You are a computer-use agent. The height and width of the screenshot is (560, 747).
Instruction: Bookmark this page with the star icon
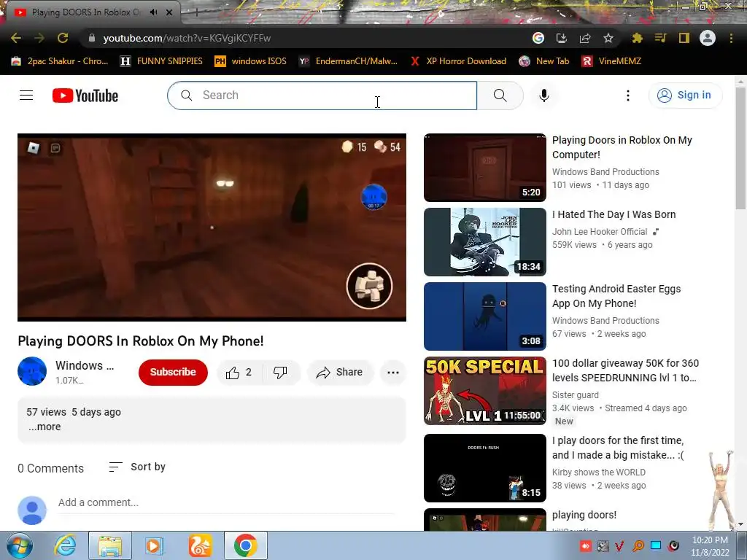click(x=608, y=38)
